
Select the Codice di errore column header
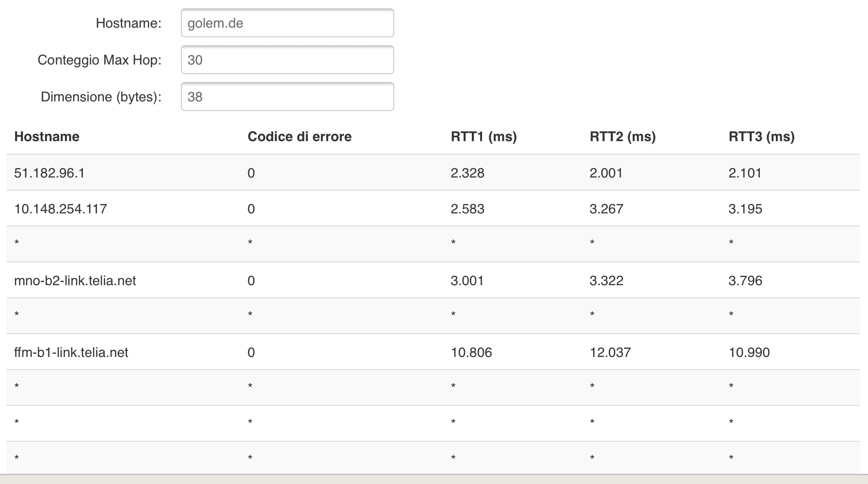(x=299, y=137)
